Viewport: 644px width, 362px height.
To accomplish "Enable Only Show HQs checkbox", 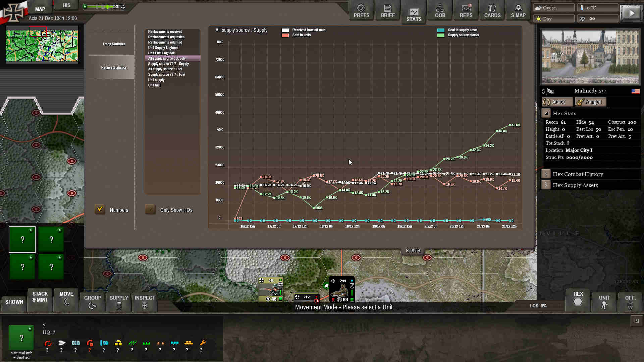I will click(x=150, y=209).
